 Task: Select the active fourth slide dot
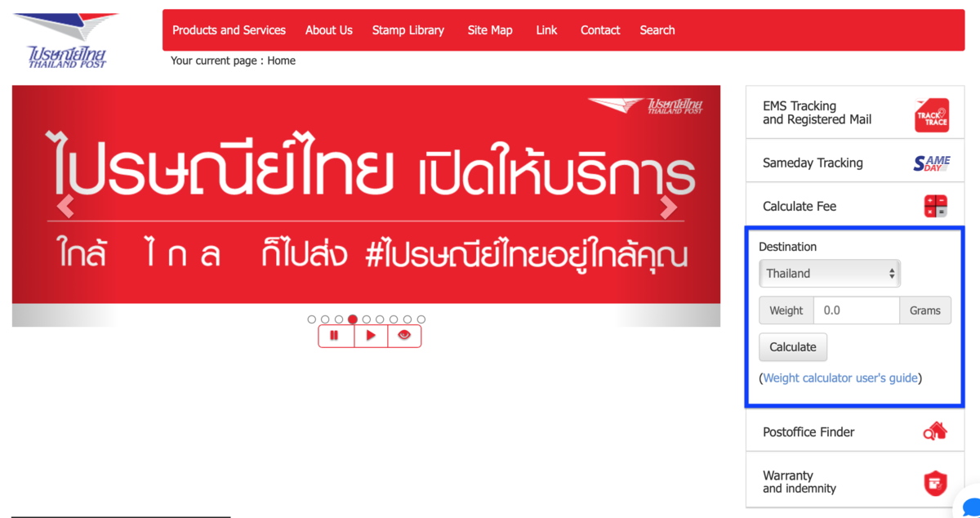pos(353,319)
